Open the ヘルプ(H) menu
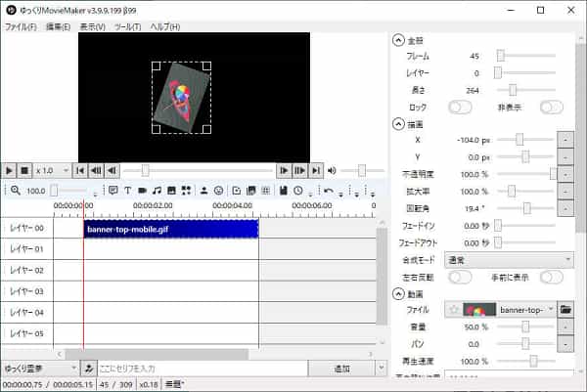This screenshot has height=392, width=587. 165,27
